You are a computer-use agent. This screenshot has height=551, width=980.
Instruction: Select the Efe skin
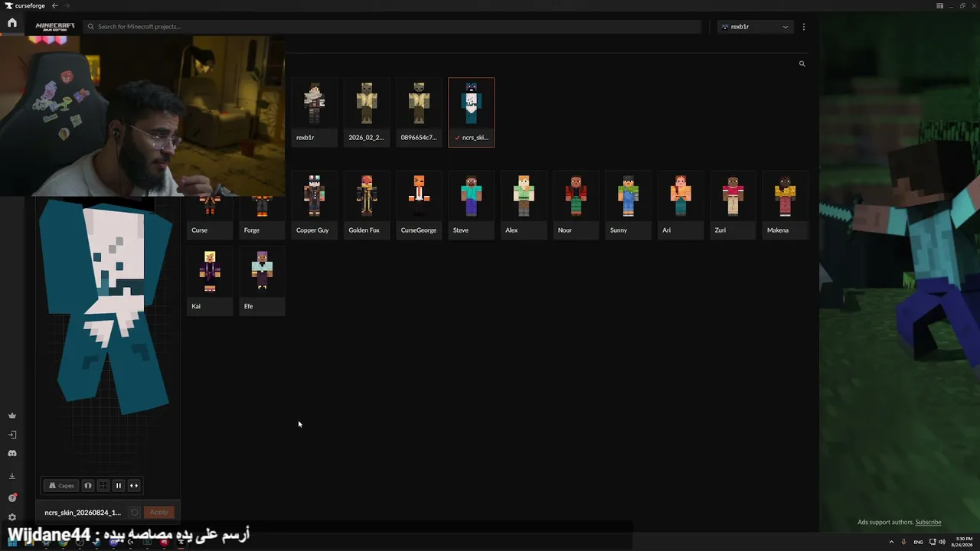click(262, 281)
